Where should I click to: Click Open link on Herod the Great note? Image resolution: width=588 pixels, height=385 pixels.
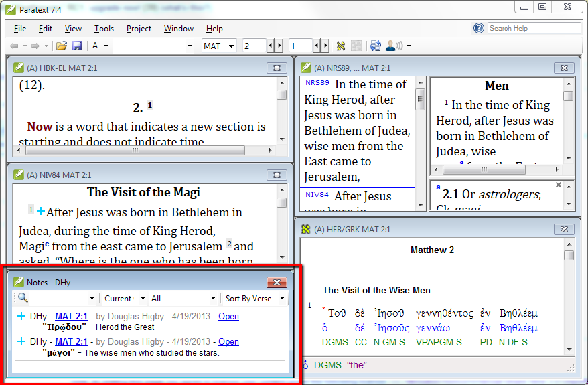(x=229, y=317)
